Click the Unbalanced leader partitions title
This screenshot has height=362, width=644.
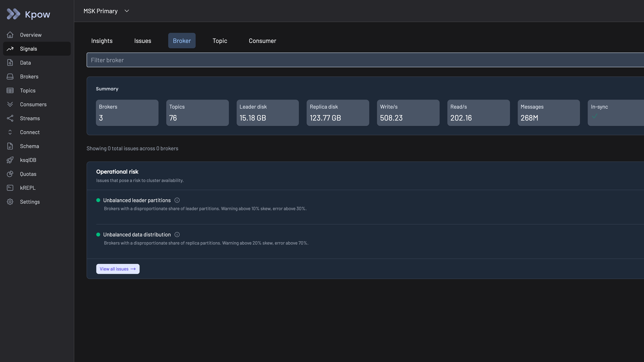tap(137, 200)
